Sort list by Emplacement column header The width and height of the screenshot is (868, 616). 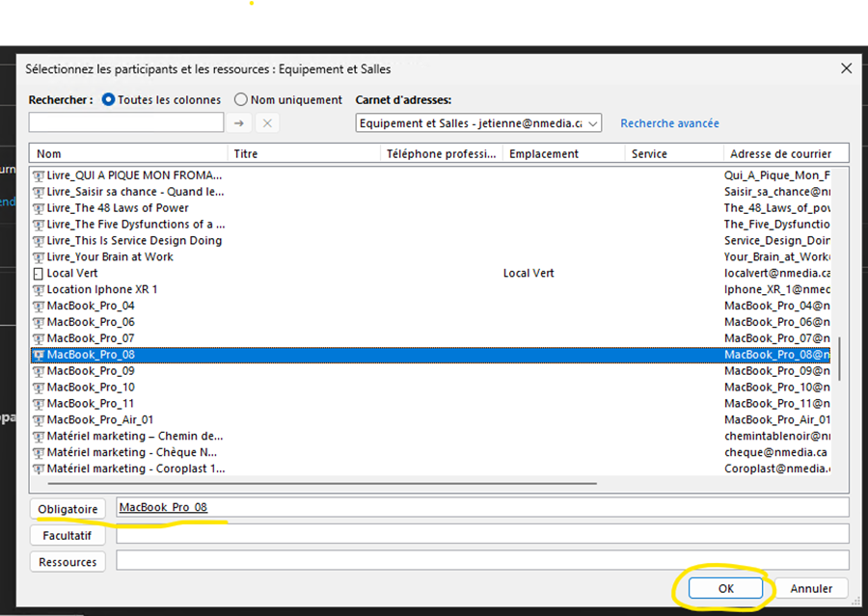pos(562,153)
